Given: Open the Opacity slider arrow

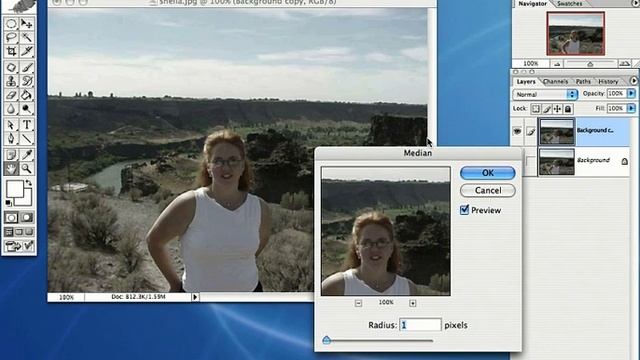Looking at the screenshot, I should pos(631,93).
